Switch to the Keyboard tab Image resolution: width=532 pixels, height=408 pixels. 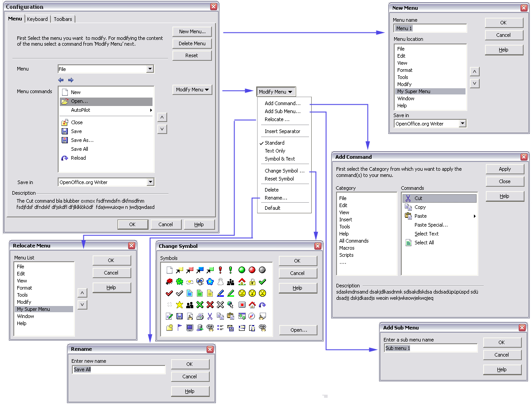(37, 19)
